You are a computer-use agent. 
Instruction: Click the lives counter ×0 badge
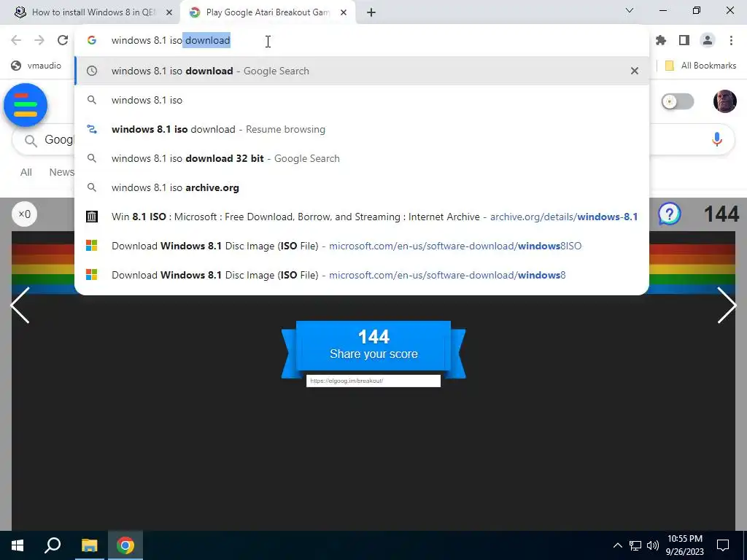tap(24, 214)
